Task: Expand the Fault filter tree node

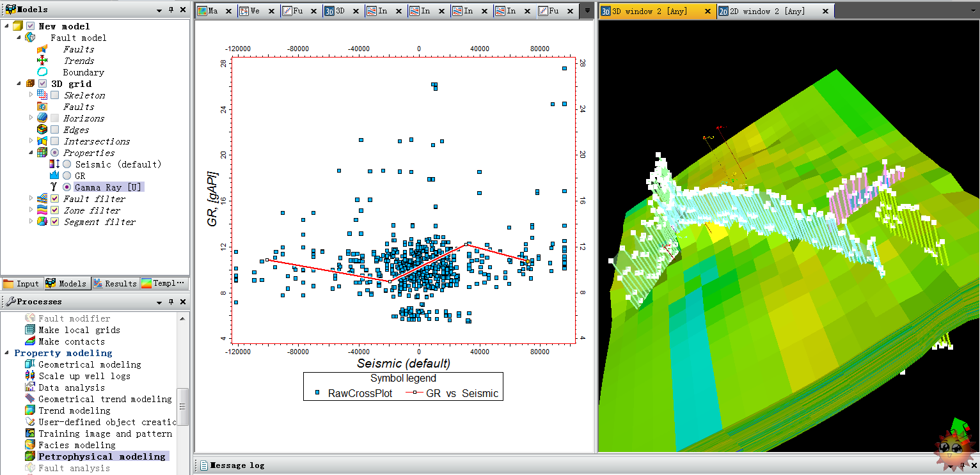Action: click(x=31, y=198)
